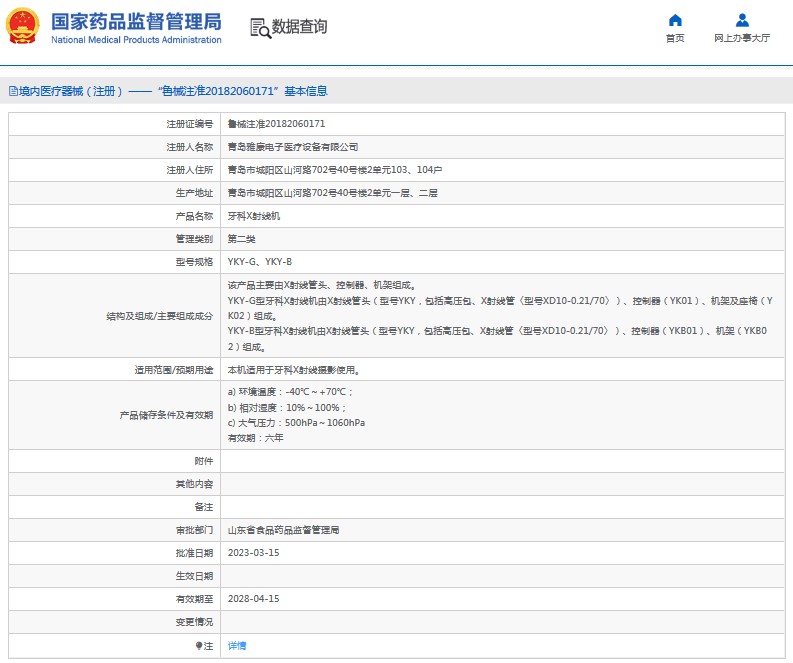Image resolution: width=793 pixels, height=663 pixels.
Task: Select the YKY-G型 composition description line
Action: [x=500, y=308]
